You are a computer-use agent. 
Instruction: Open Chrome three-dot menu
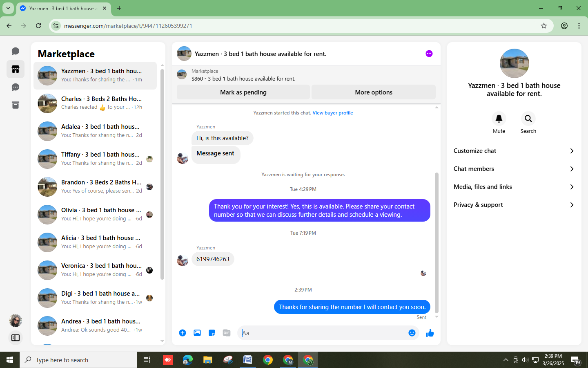[579, 26]
